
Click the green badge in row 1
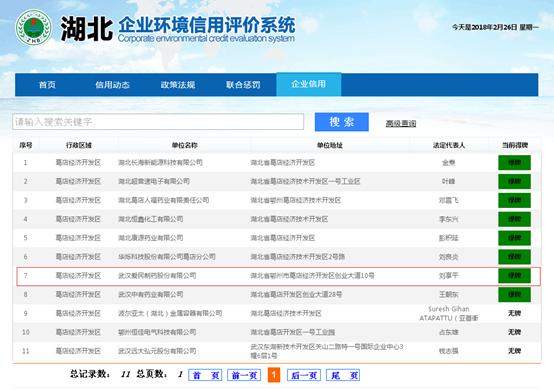[x=514, y=162]
